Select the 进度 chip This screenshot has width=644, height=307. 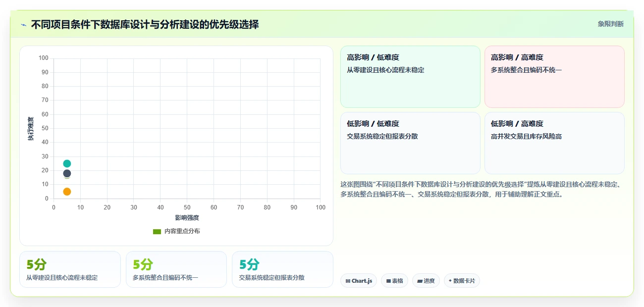[x=426, y=281]
